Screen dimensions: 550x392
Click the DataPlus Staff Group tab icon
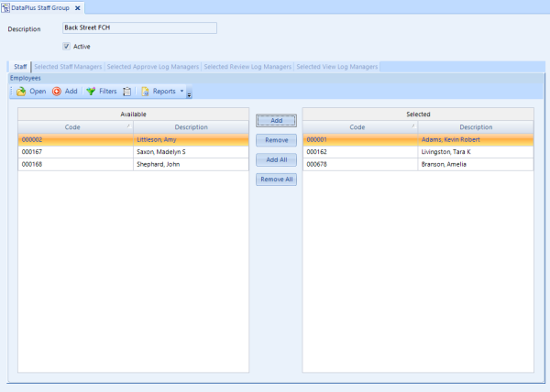(x=6, y=7)
